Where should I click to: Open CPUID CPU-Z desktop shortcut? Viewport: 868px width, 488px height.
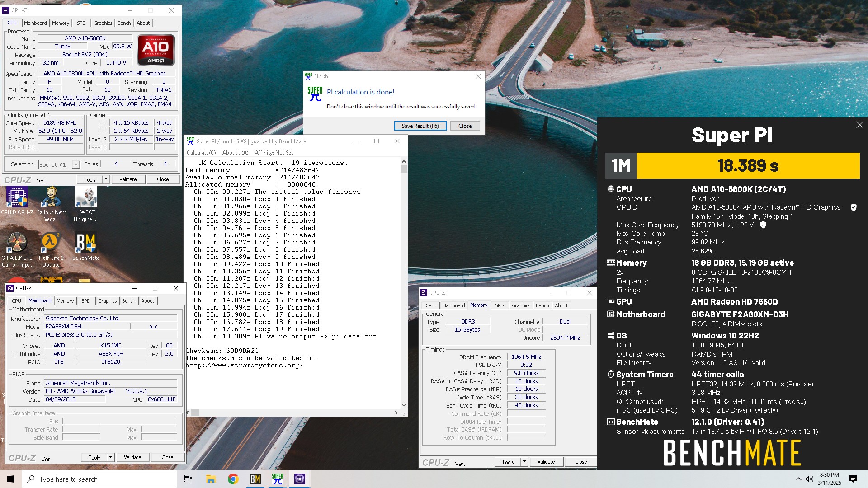pyautogui.click(x=17, y=202)
